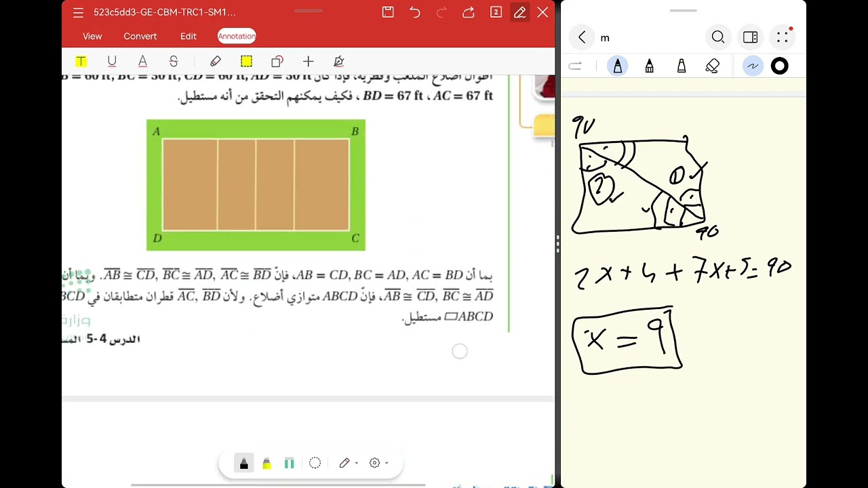Switch to the Convert tab
Viewport: 868px width, 488px height.
click(x=140, y=36)
